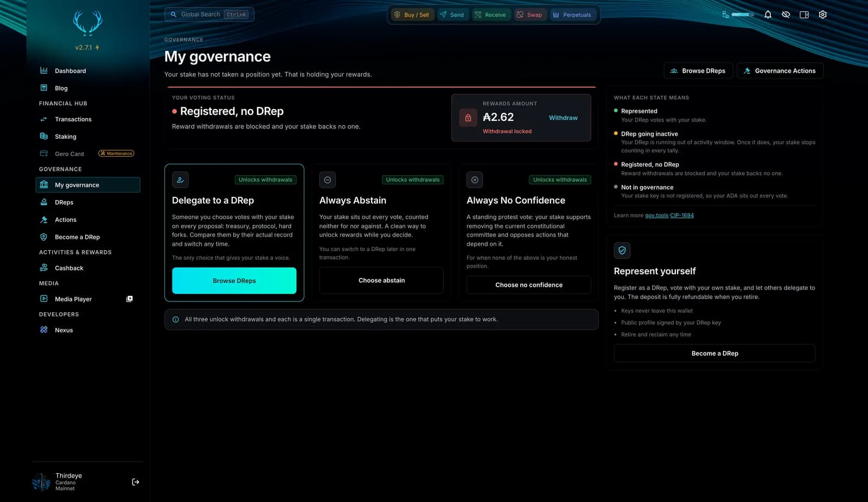Image resolution: width=868 pixels, height=502 pixels.
Task: Open Nexus under Developers
Action: tap(88, 330)
